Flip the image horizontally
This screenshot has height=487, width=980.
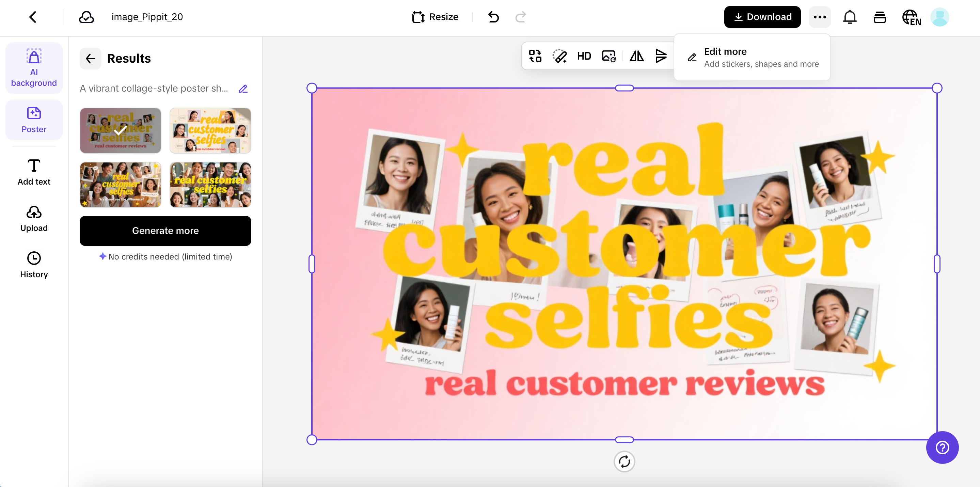point(637,56)
